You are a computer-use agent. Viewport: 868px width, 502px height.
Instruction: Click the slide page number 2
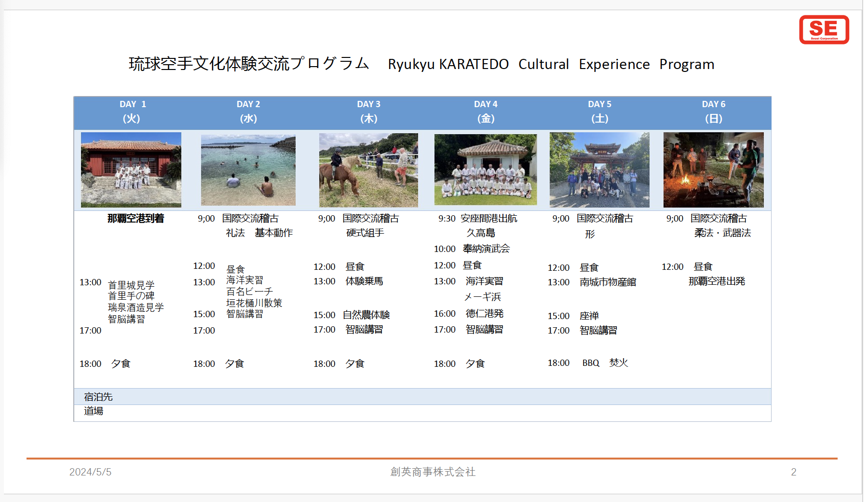point(793,472)
